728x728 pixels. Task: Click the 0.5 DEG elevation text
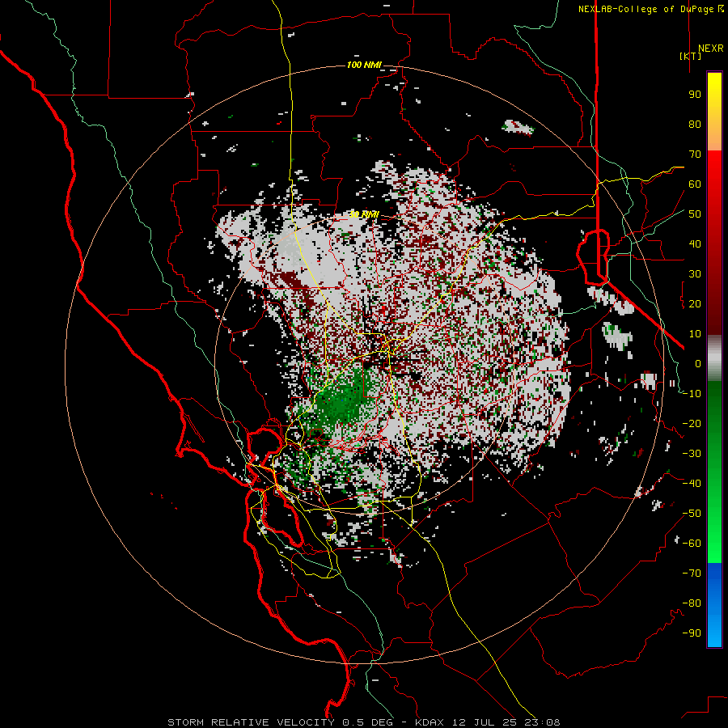pos(367,722)
